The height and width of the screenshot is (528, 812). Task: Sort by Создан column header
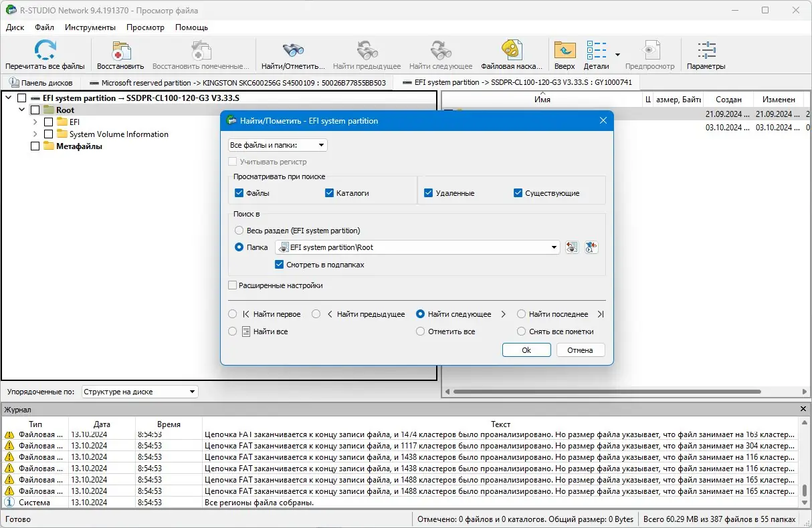(728, 100)
